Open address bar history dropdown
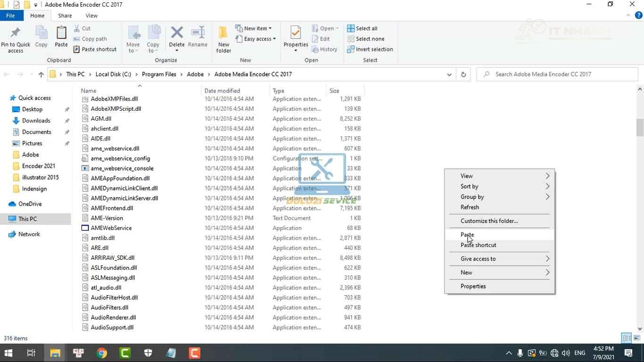This screenshot has height=362, width=644. point(449,74)
